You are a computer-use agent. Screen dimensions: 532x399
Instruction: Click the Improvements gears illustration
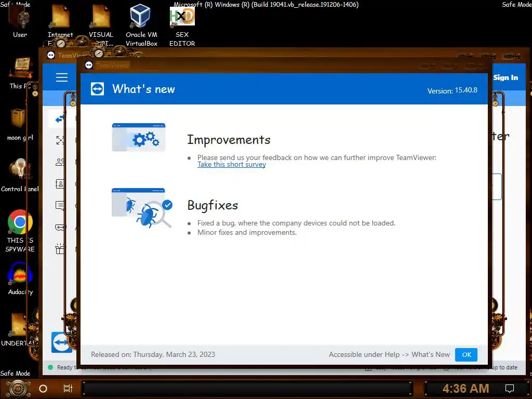coord(138,137)
